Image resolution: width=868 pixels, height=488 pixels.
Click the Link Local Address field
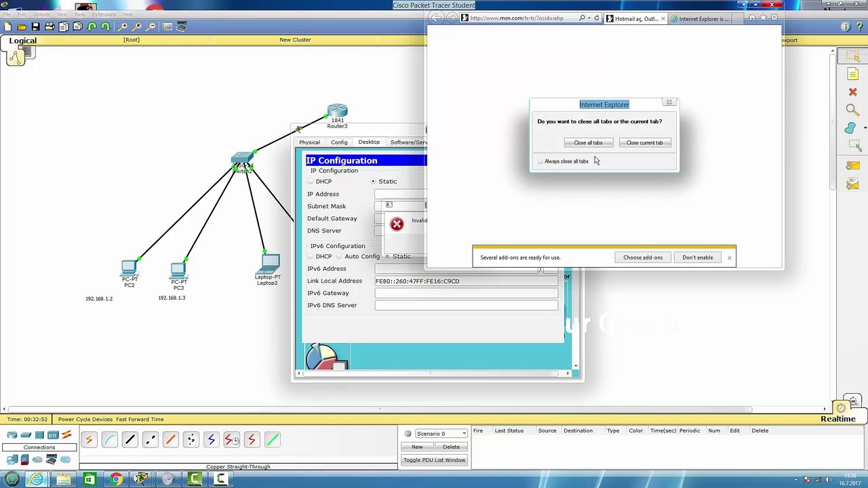pos(467,281)
